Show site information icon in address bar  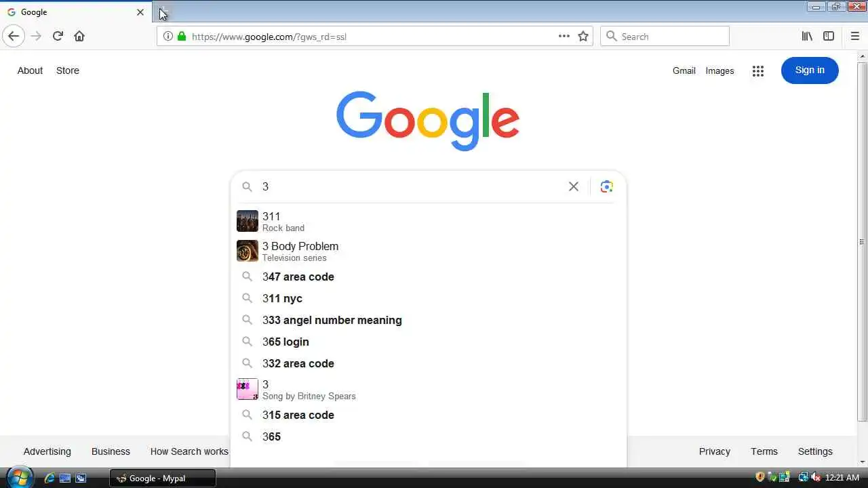tap(168, 36)
